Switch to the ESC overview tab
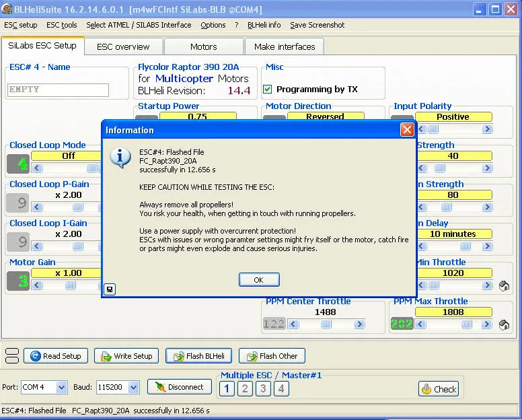 point(123,47)
